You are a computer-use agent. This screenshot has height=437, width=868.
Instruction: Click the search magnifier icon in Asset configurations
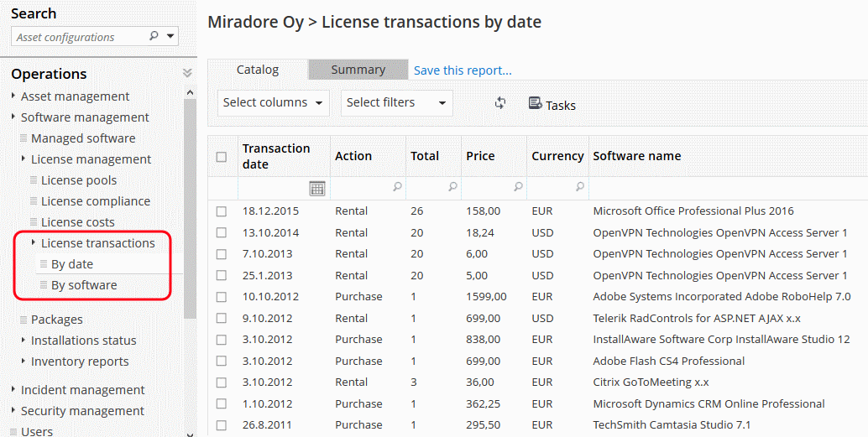click(154, 37)
